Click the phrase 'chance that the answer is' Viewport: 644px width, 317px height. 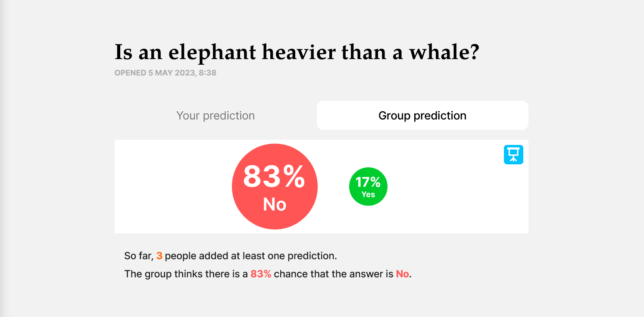pyautogui.click(x=334, y=274)
